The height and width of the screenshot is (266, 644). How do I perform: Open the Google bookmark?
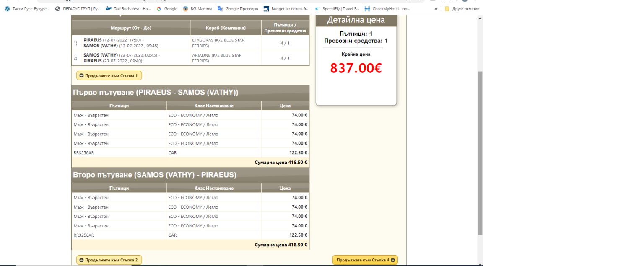point(167,8)
